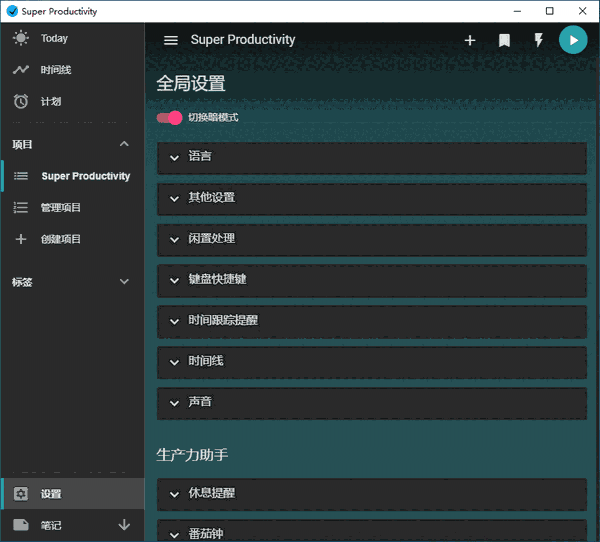Open 管理项目 in the sidebar
The image size is (600, 542).
pos(73,207)
